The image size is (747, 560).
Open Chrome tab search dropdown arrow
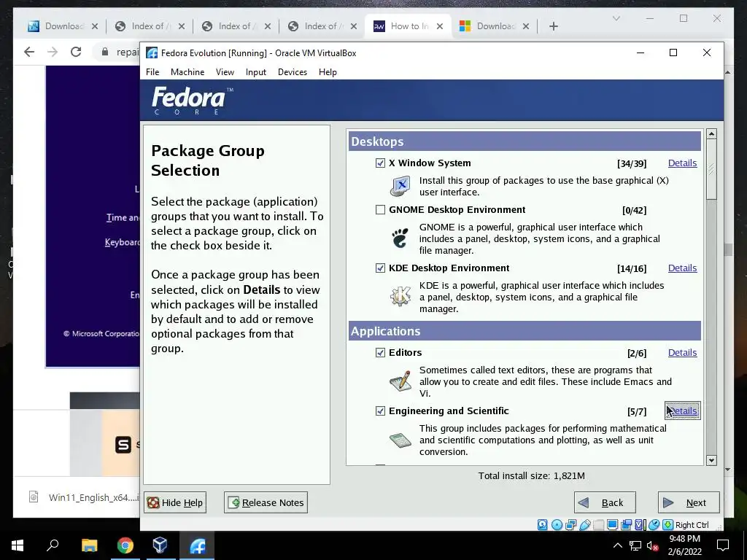click(x=616, y=18)
